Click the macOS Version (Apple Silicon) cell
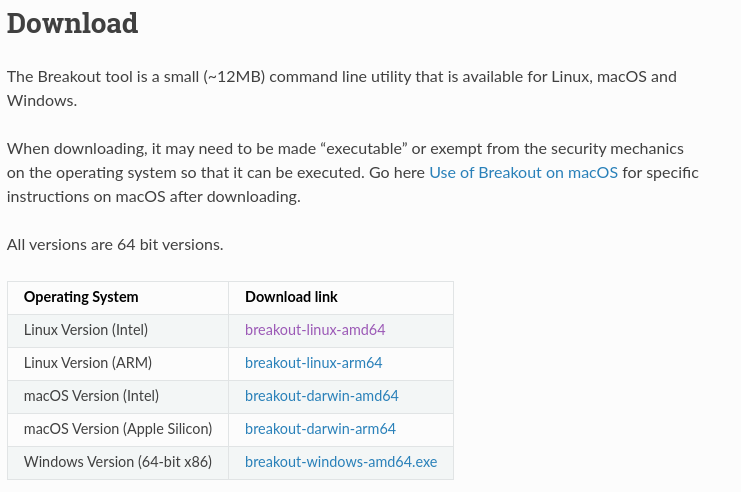The width and height of the screenshot is (741, 492). (118, 429)
